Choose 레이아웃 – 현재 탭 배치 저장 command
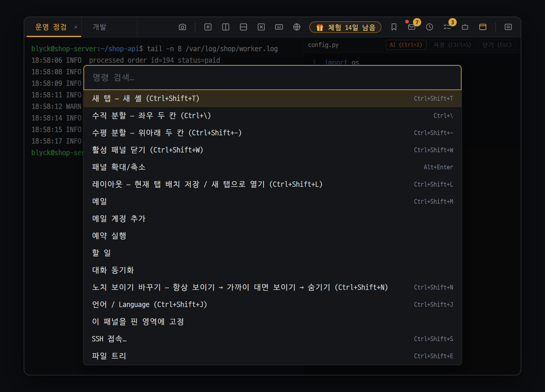 click(272, 184)
